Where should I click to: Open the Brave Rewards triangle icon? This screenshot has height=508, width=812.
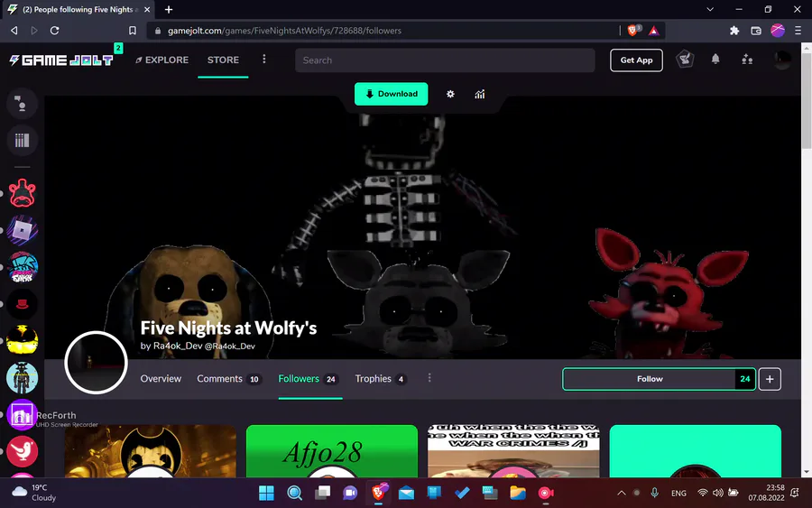tap(654, 31)
